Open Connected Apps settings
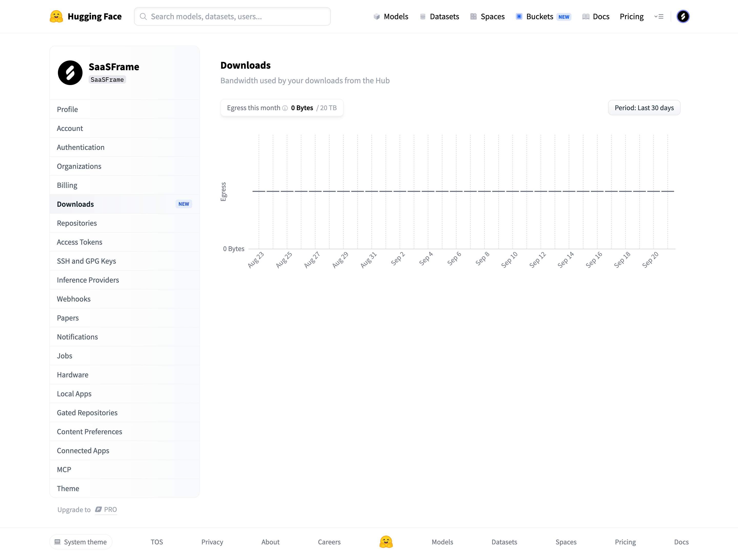 125,451
